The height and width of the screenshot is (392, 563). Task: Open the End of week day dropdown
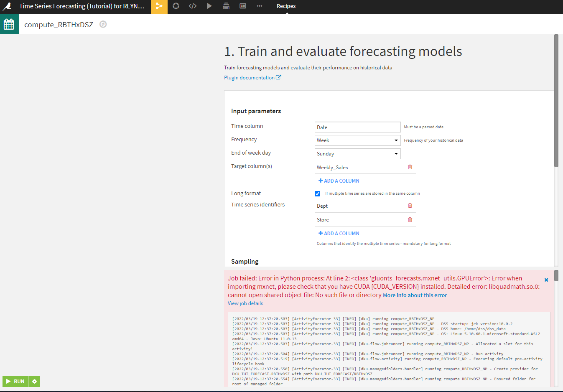coord(358,154)
